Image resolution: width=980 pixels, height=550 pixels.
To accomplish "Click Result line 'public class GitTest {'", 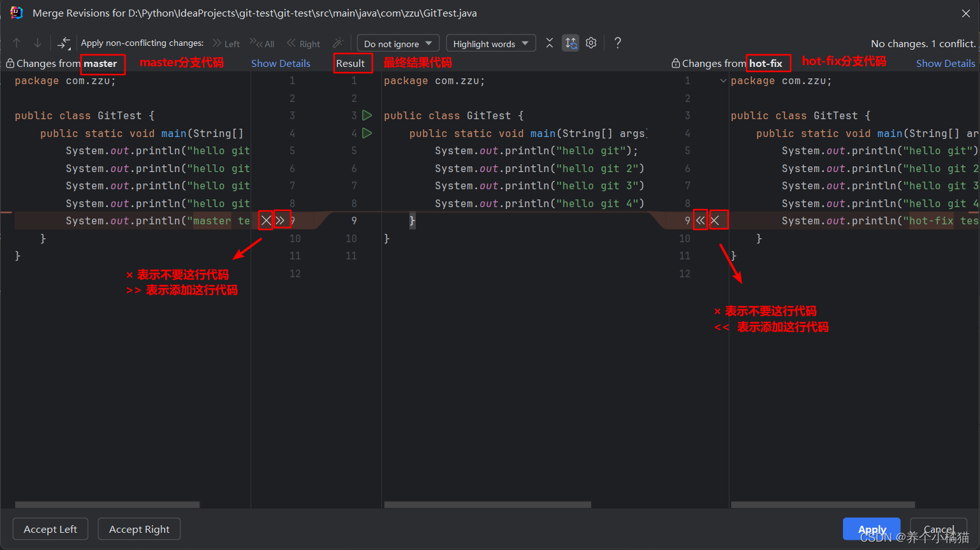I will pyautogui.click(x=453, y=115).
